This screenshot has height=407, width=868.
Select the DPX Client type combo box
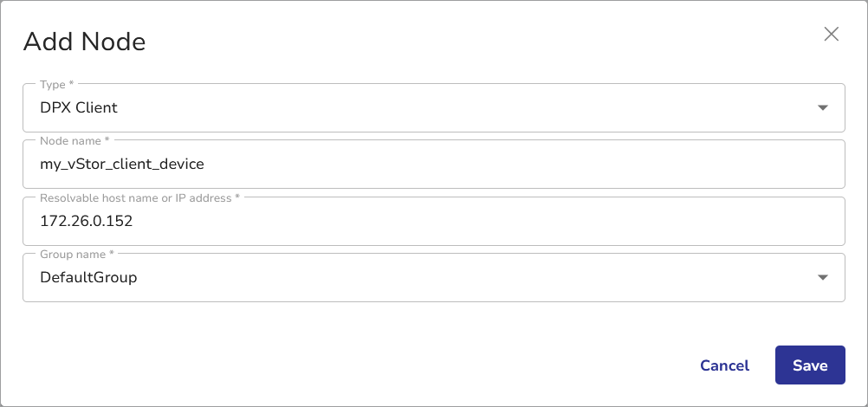[416, 108]
